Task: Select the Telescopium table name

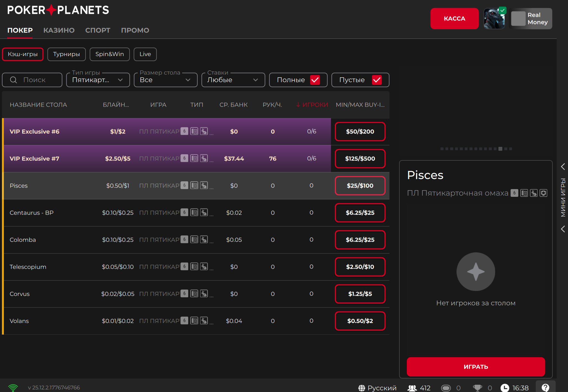Action: [x=28, y=267]
